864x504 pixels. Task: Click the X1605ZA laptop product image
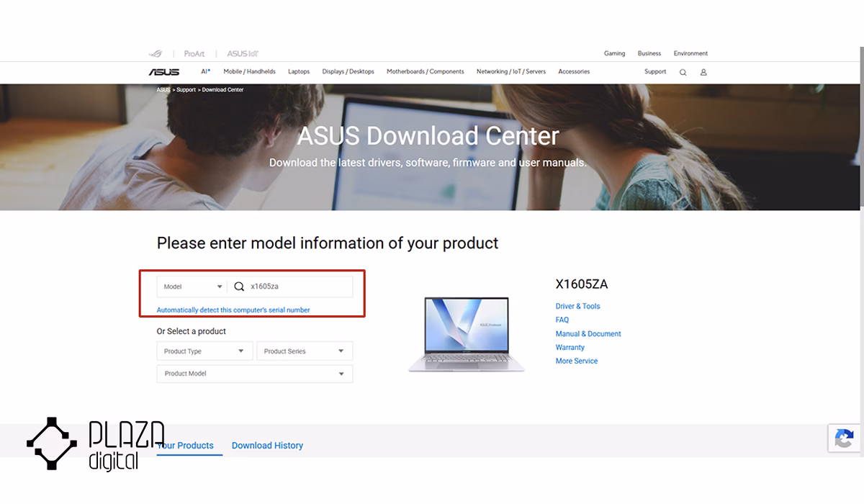coord(467,334)
